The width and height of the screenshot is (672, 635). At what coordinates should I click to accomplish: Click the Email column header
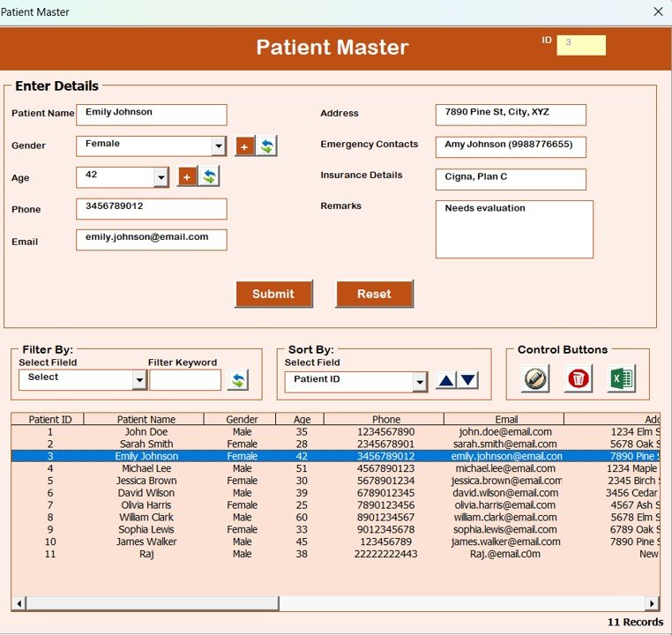click(504, 419)
